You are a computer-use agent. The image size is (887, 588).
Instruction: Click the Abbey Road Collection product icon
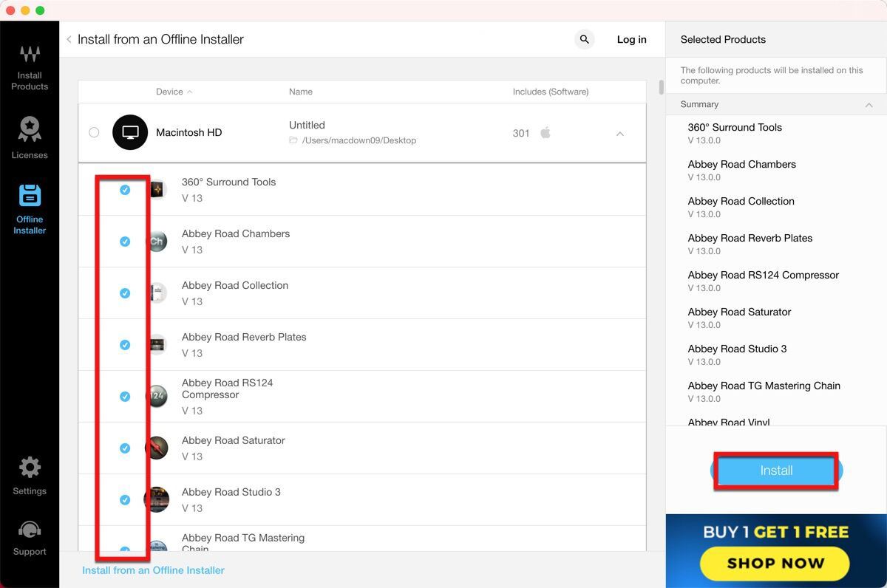tap(157, 293)
